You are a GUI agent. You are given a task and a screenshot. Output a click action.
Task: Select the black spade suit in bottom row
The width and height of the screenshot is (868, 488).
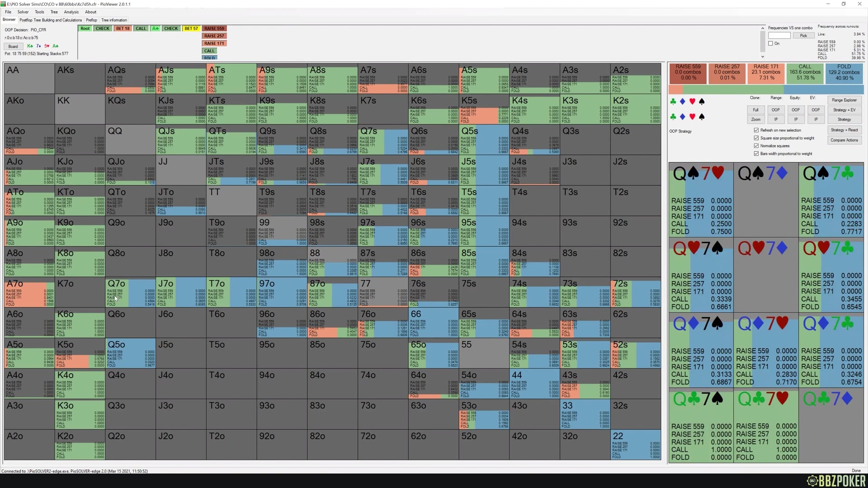pos(702,117)
